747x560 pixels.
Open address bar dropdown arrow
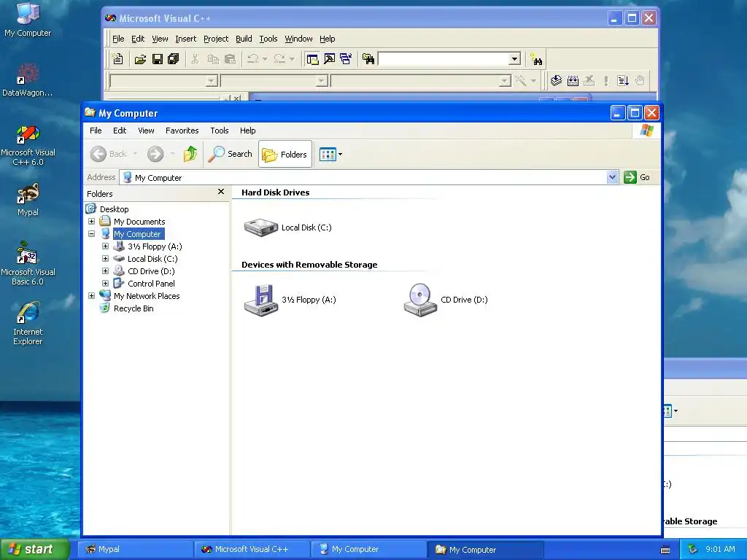click(x=612, y=177)
